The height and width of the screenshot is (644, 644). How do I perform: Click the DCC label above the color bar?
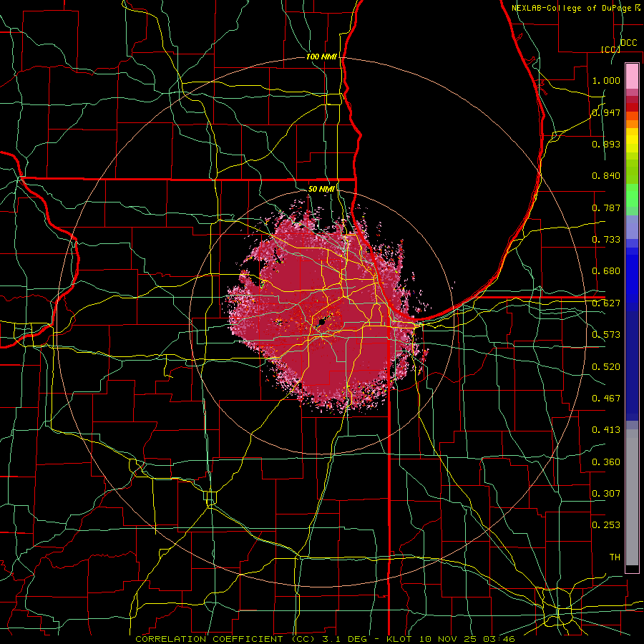[628, 43]
